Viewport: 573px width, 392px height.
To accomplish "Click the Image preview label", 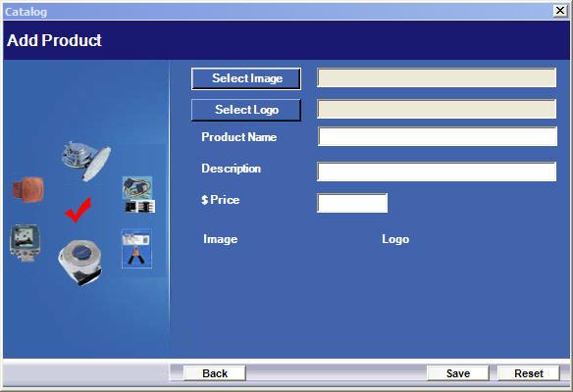I will 221,239.
